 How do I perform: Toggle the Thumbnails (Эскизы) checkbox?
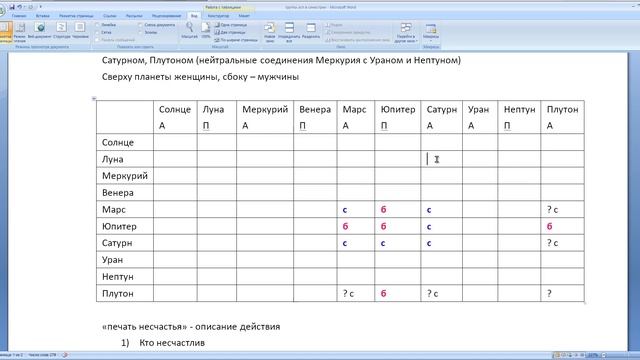[140, 33]
